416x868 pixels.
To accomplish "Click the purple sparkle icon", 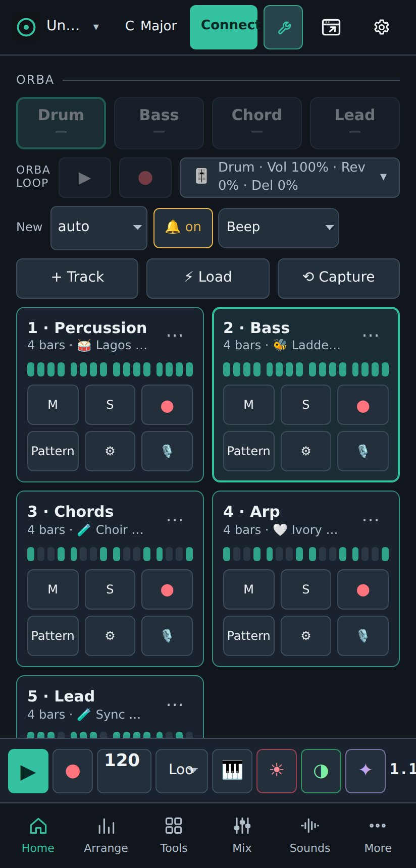I will 366,771.
